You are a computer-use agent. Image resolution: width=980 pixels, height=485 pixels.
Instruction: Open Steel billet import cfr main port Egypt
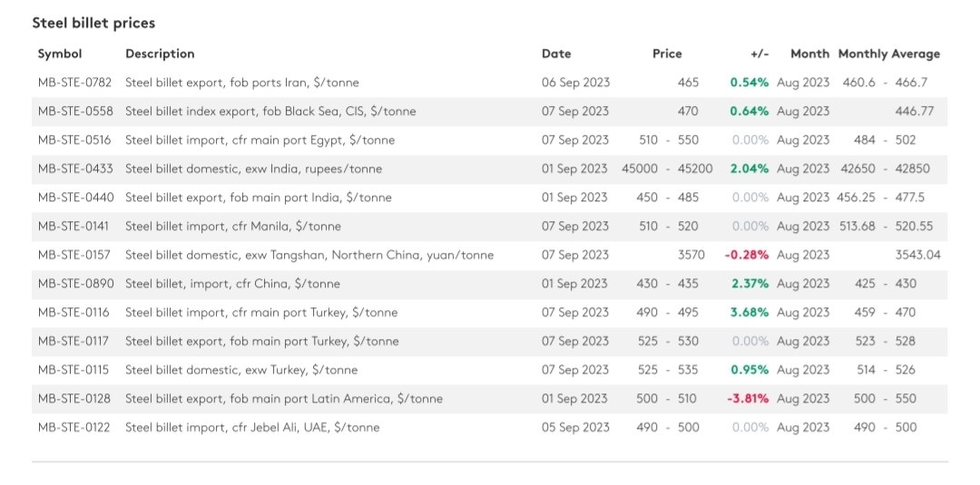point(260,140)
